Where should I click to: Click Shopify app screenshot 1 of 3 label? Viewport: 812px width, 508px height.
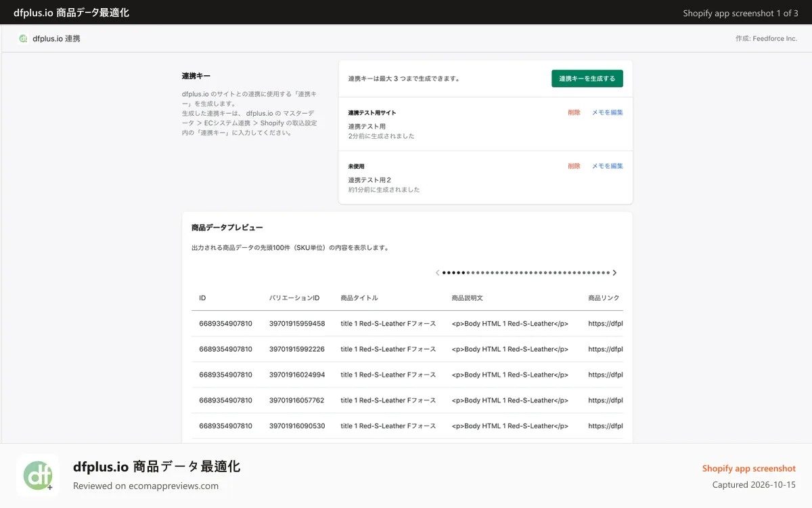tap(740, 13)
